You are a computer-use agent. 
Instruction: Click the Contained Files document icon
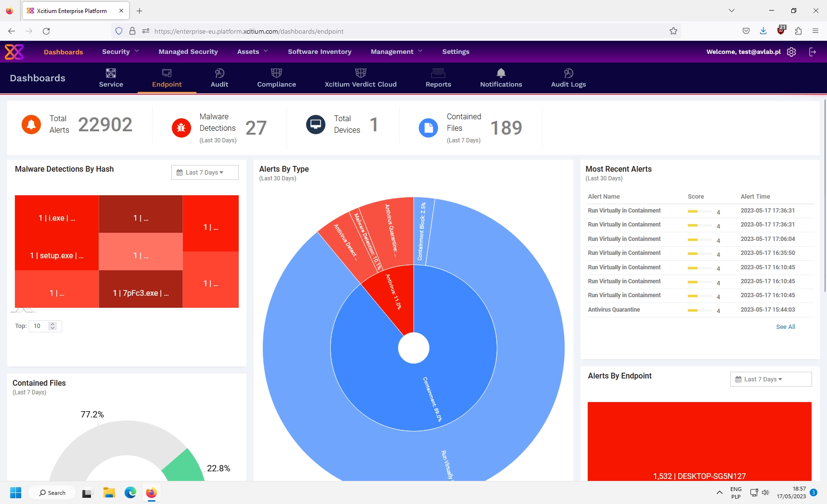428,127
